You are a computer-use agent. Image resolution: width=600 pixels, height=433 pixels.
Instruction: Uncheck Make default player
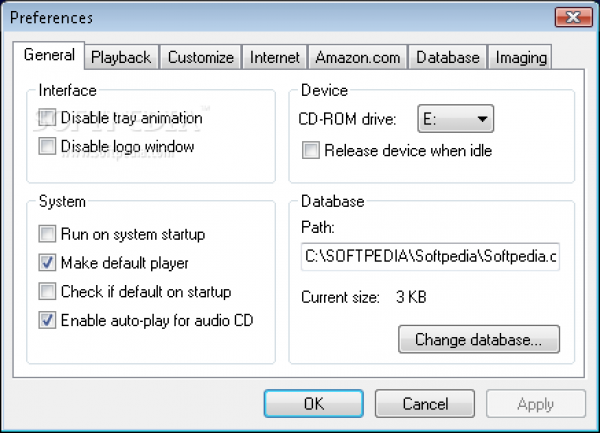coord(47,264)
